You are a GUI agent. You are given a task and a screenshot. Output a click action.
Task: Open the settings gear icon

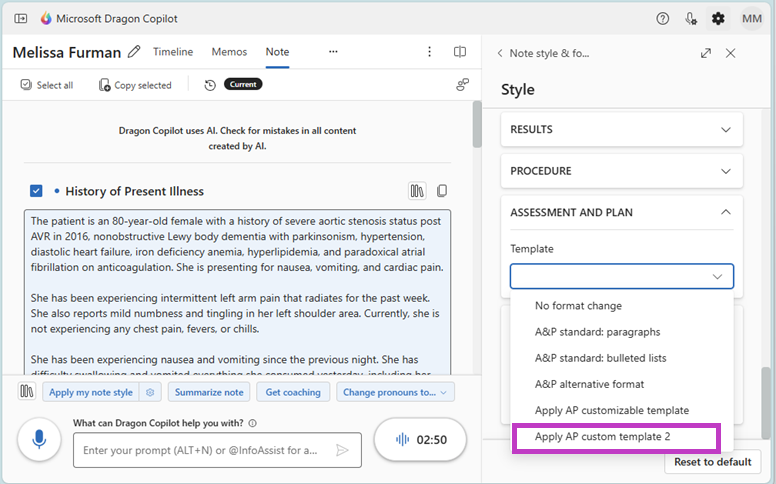[718, 18]
